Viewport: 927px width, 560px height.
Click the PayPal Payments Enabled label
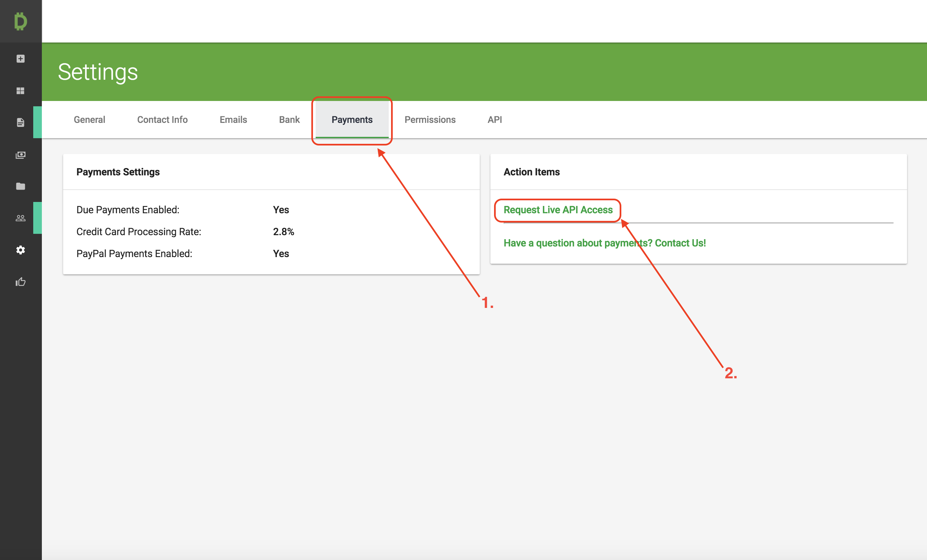click(x=134, y=253)
